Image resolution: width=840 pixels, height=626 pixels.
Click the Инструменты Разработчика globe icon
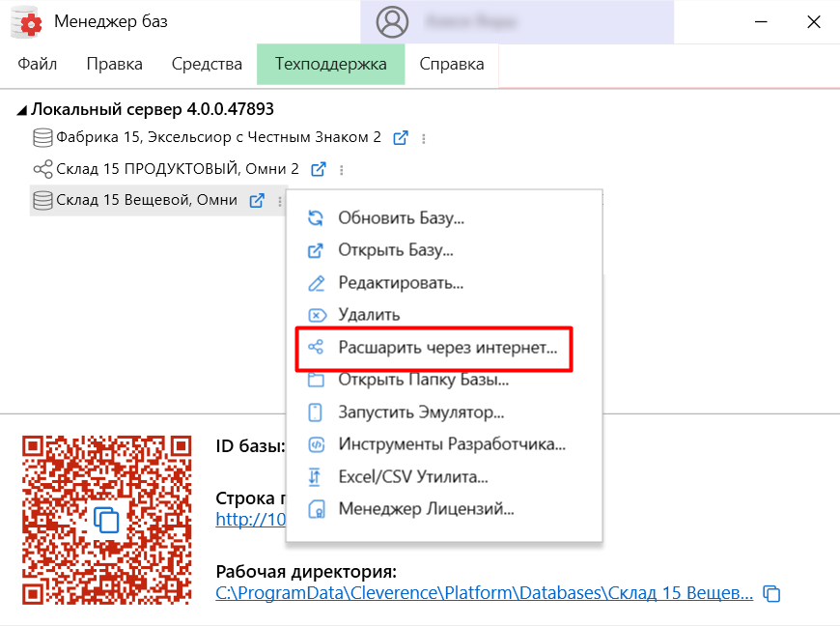click(x=319, y=444)
